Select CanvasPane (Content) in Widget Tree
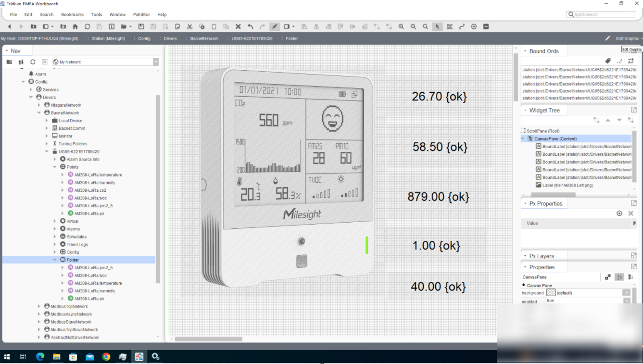This screenshot has height=364, width=643. [x=555, y=138]
